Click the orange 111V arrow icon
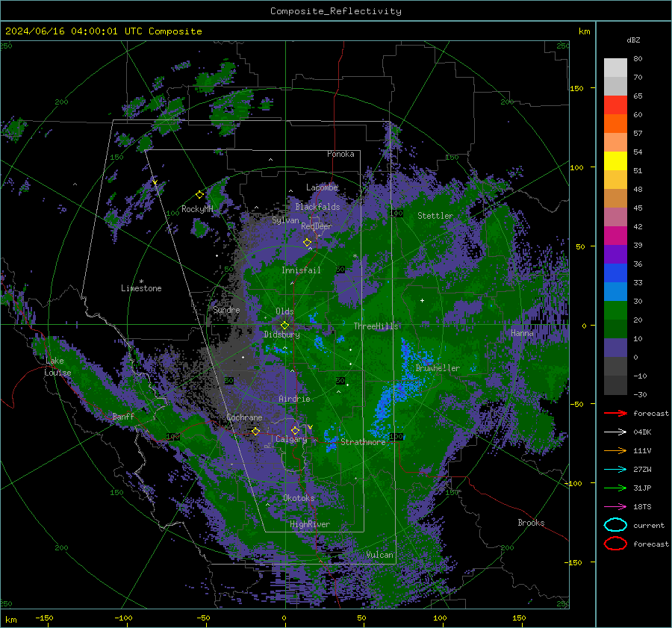The image size is (672, 628). [615, 450]
